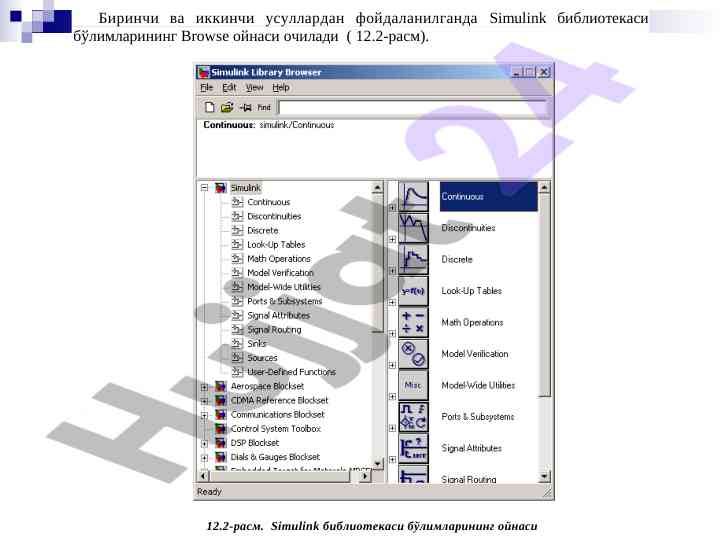
Task: Toggle the stay-on-top pin icon
Action: click(246, 107)
